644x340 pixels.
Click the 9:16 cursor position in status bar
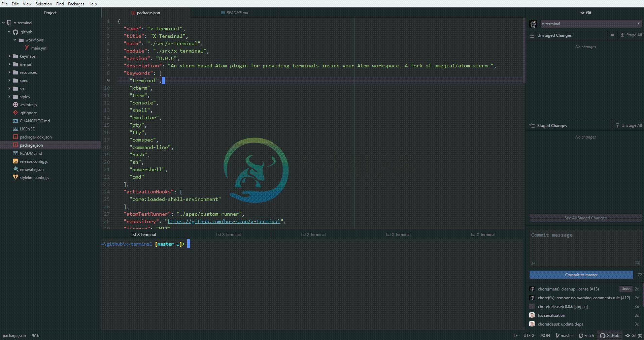[35, 336]
